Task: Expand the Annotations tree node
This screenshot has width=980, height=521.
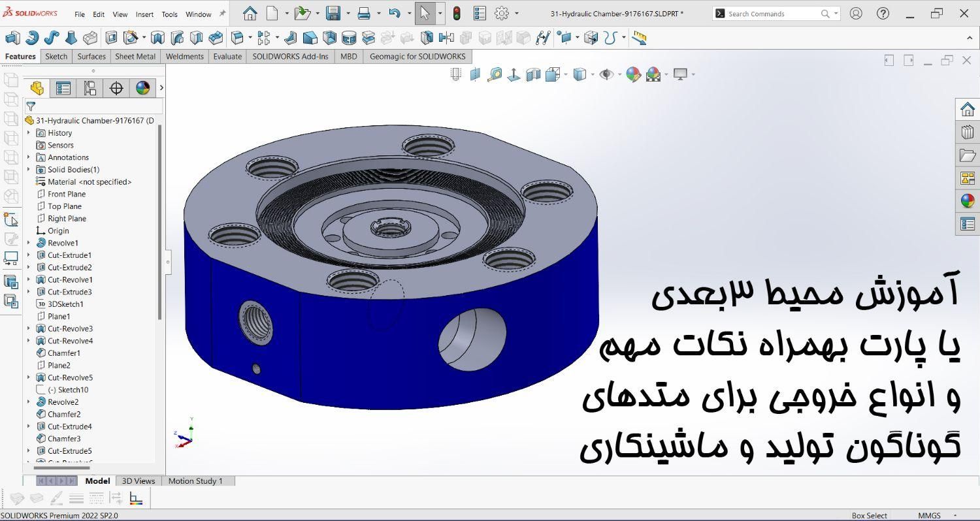Action: [x=29, y=157]
